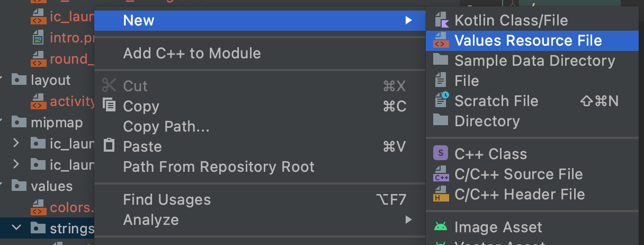The width and height of the screenshot is (644, 245).
Task: Click the Values Resource File icon
Action: coord(441,41)
